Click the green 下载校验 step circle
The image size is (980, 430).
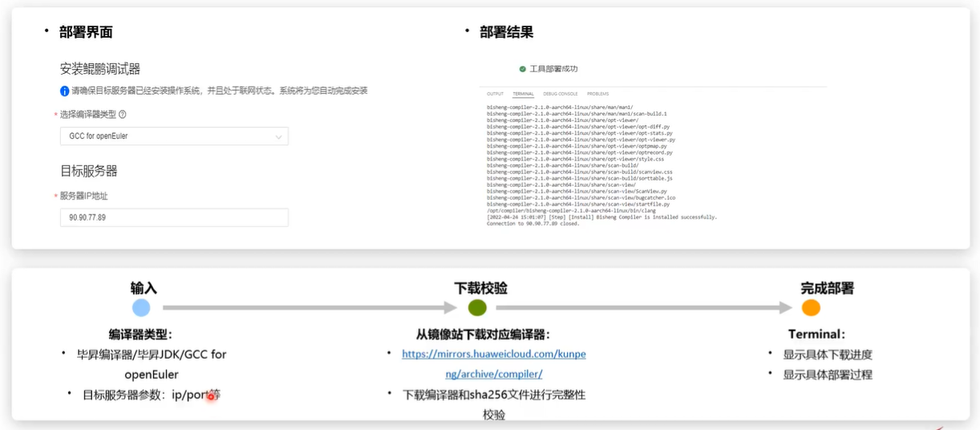tap(477, 308)
